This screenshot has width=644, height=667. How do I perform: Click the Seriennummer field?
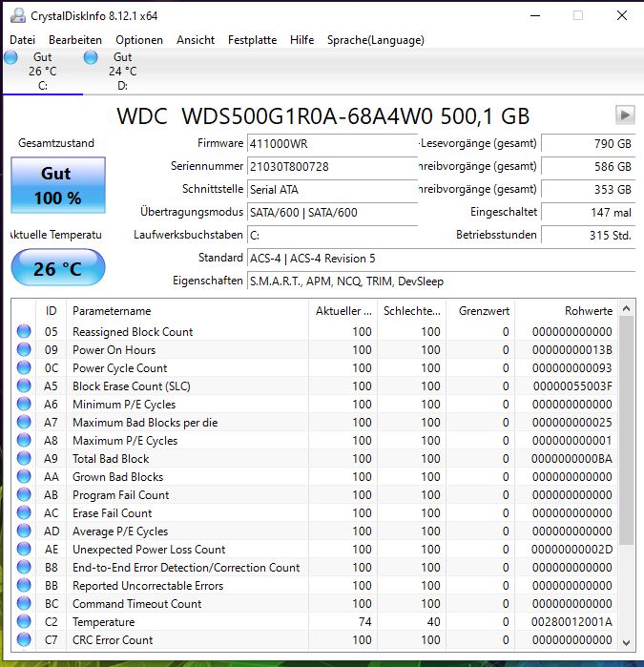point(332,167)
